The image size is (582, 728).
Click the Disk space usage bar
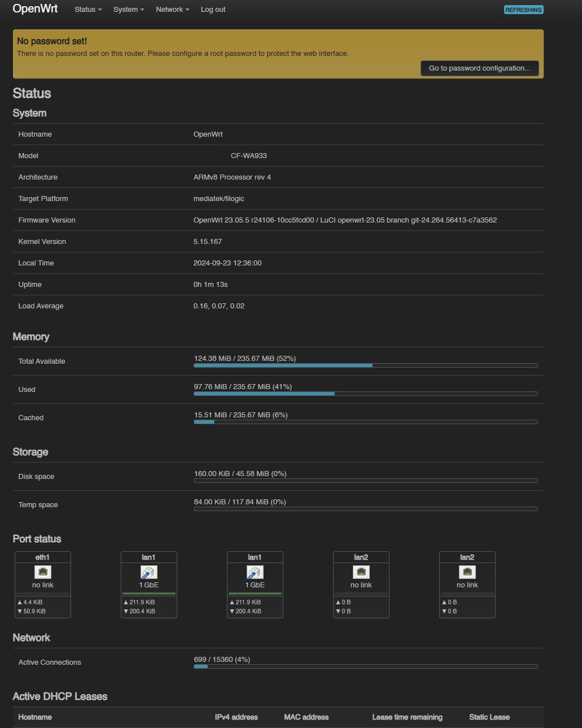click(x=365, y=481)
